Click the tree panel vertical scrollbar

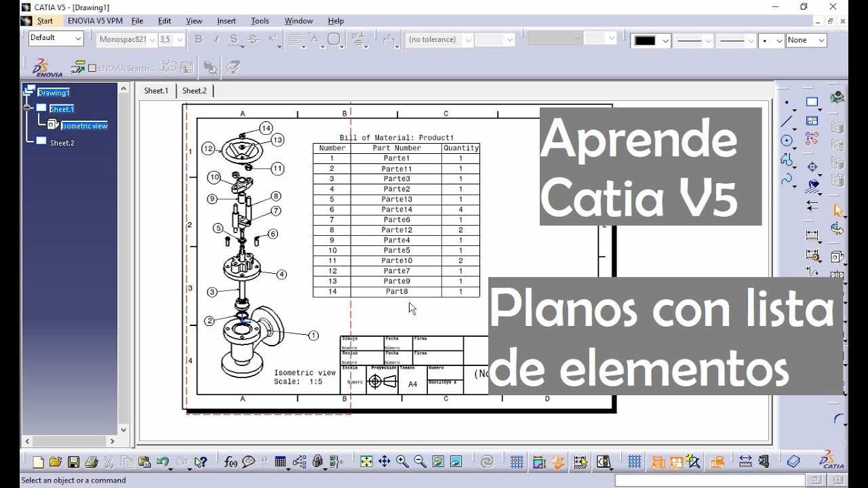[123, 260]
